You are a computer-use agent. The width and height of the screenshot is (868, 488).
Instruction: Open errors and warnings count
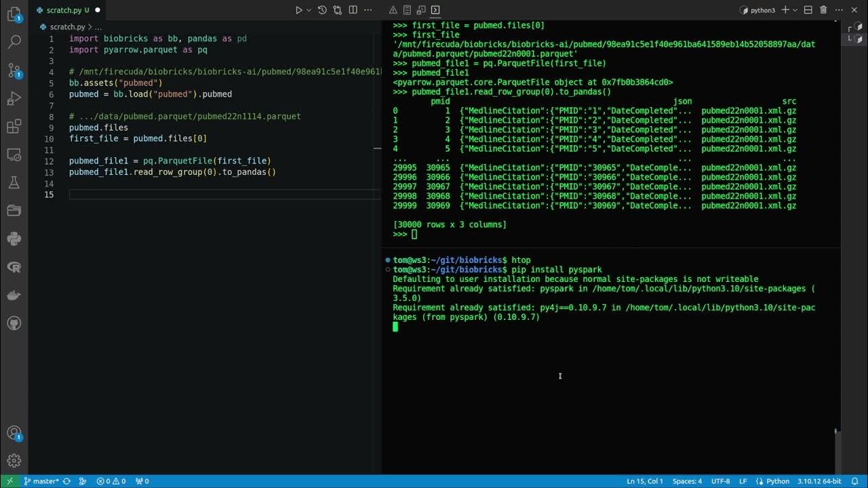[x=111, y=481]
